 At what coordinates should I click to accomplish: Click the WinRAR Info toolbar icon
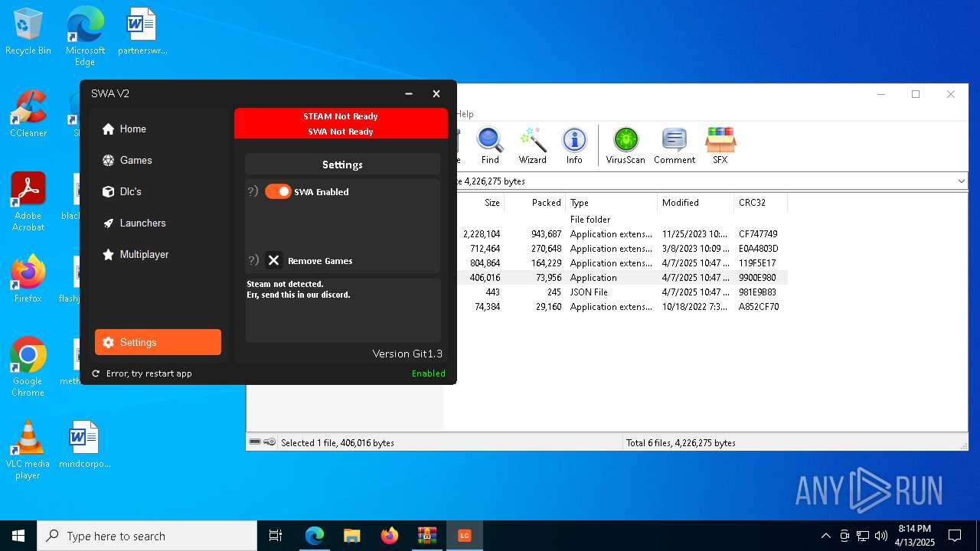tap(574, 145)
